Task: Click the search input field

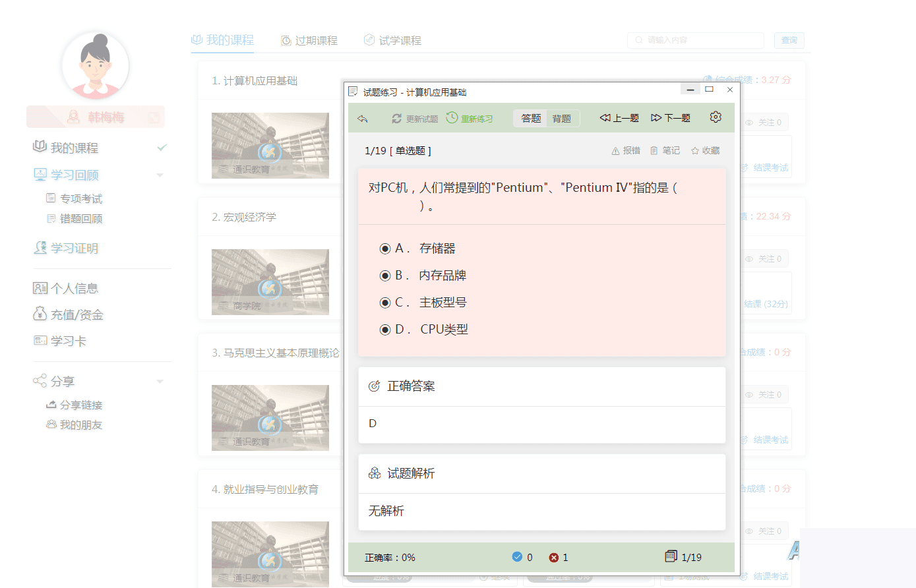Action: tap(694, 40)
